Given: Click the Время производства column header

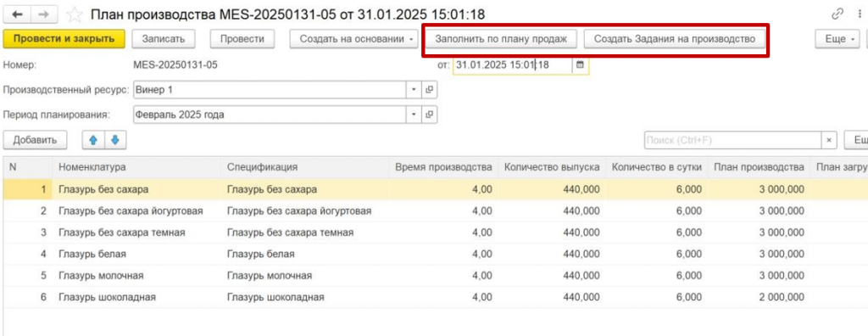Looking at the screenshot, I should point(442,167).
